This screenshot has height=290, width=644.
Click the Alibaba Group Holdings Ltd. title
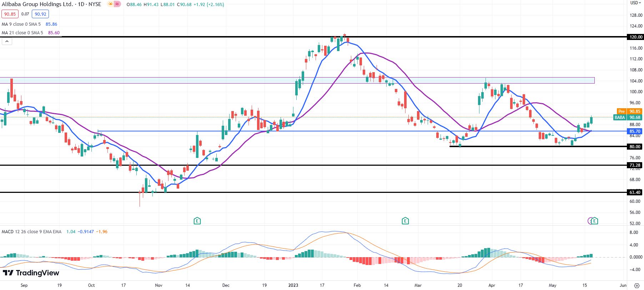pyautogui.click(x=37, y=4)
